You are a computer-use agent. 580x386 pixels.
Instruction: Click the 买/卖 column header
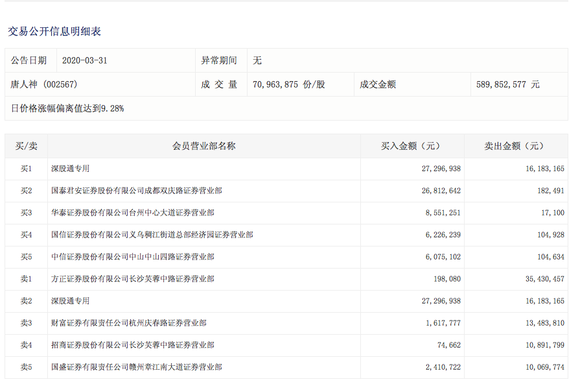pyautogui.click(x=26, y=146)
